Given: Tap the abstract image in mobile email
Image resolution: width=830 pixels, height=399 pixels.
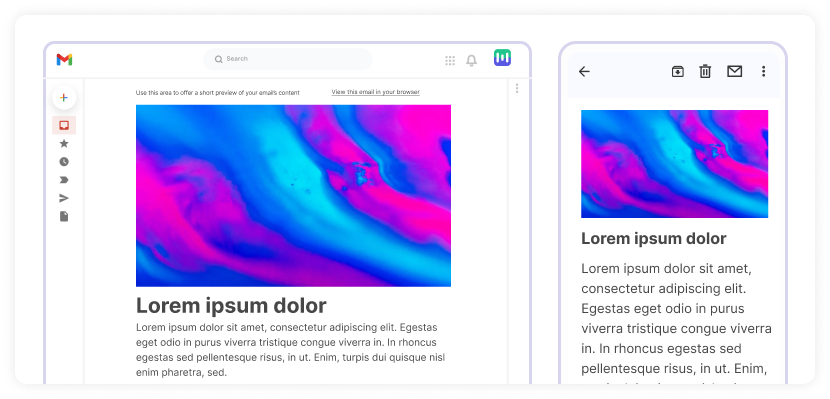Looking at the screenshot, I should tap(674, 164).
